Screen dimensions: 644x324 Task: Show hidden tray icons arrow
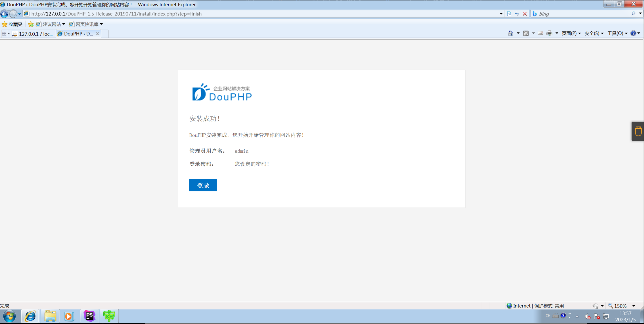pos(577,316)
